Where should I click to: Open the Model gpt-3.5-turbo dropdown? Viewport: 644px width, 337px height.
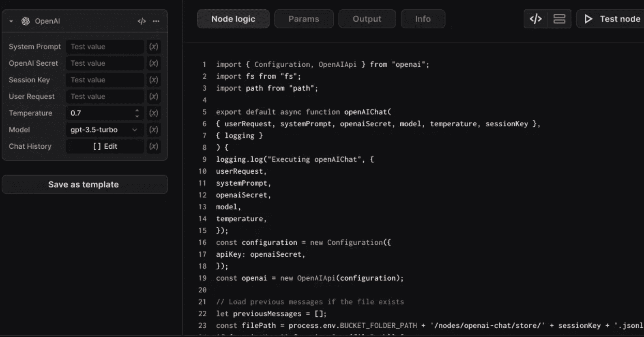pyautogui.click(x=104, y=130)
